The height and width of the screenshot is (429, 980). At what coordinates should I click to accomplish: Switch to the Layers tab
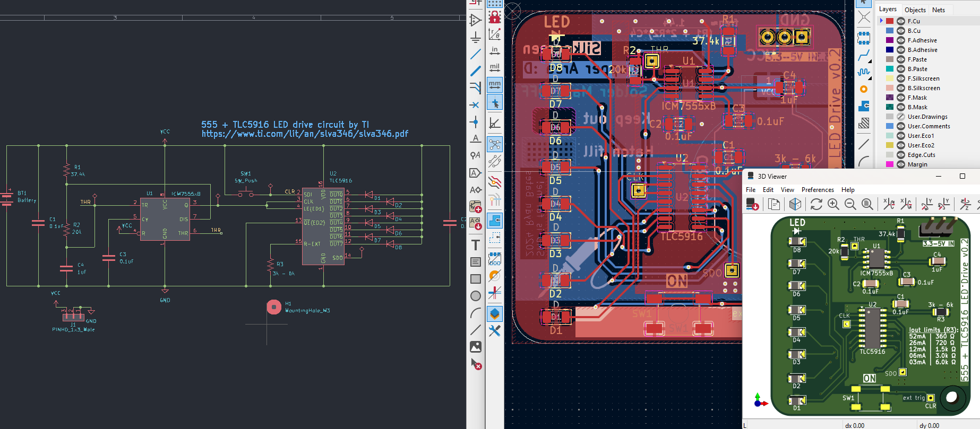[888, 9]
